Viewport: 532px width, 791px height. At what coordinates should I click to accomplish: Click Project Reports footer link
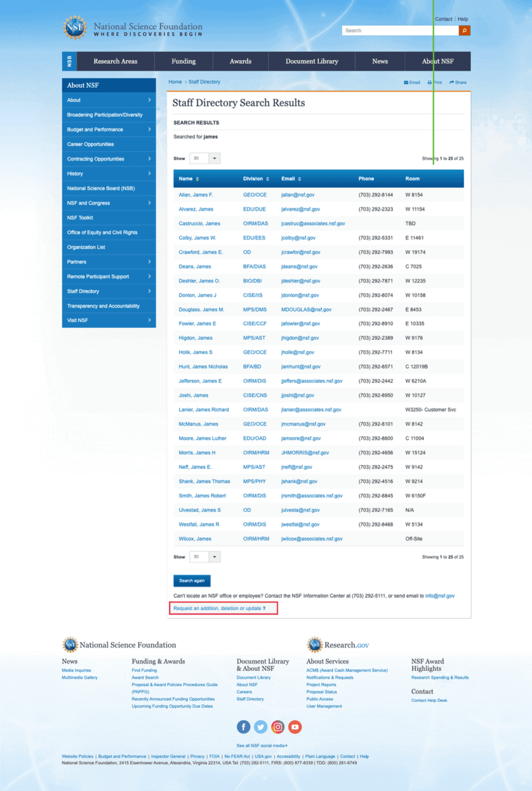pyautogui.click(x=321, y=684)
